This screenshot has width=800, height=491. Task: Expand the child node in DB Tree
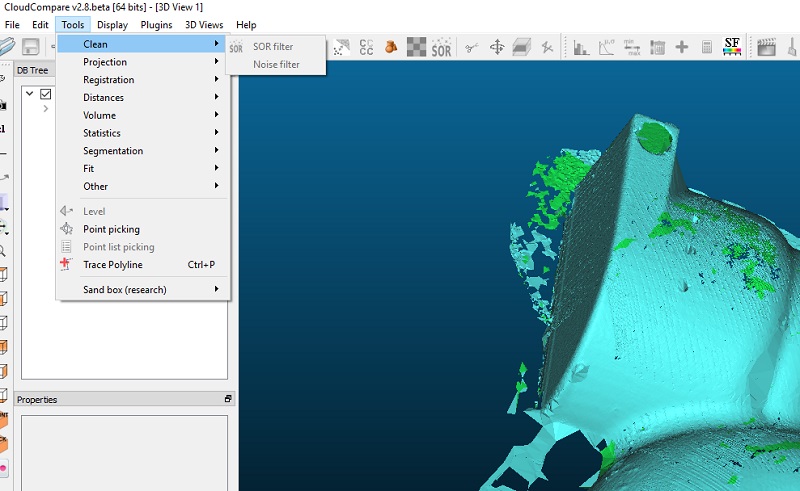click(x=46, y=108)
